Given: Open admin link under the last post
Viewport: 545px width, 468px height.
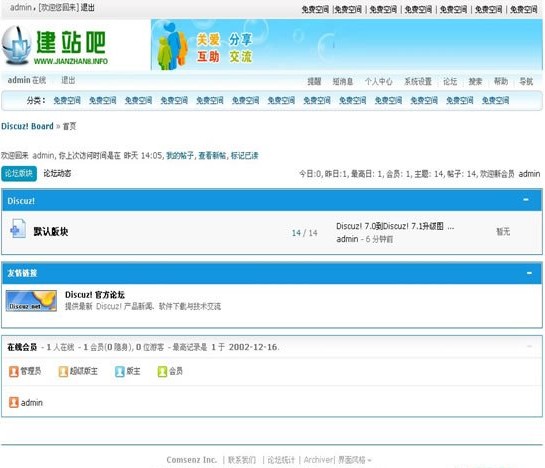Looking at the screenshot, I should [x=347, y=239].
